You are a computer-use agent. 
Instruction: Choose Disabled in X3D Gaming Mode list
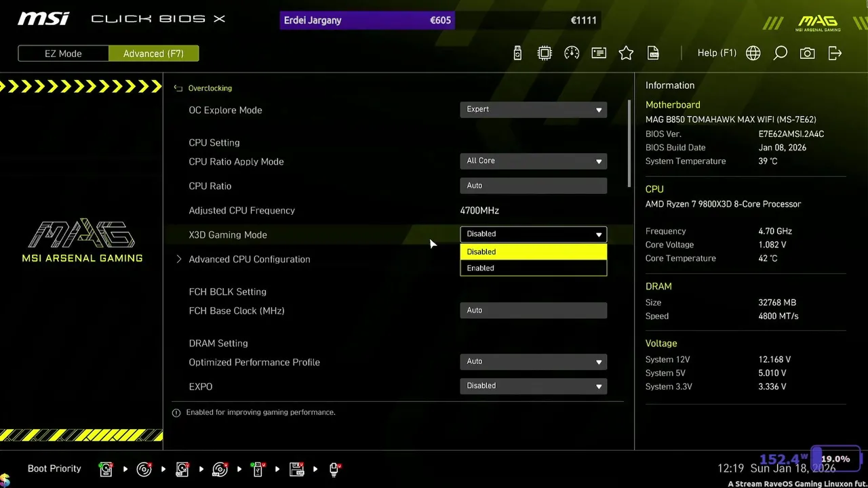click(x=533, y=251)
